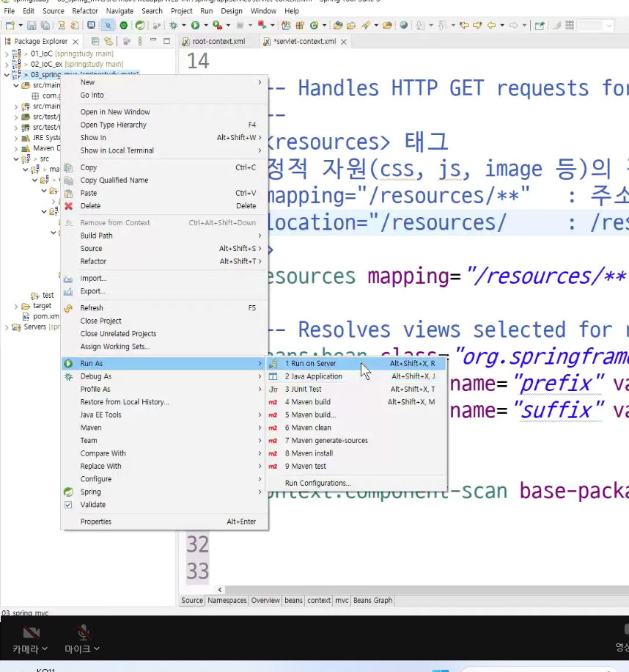Screen dimensions: 629x672
Task: Switch to the Overview editor tab
Action: pos(265,600)
